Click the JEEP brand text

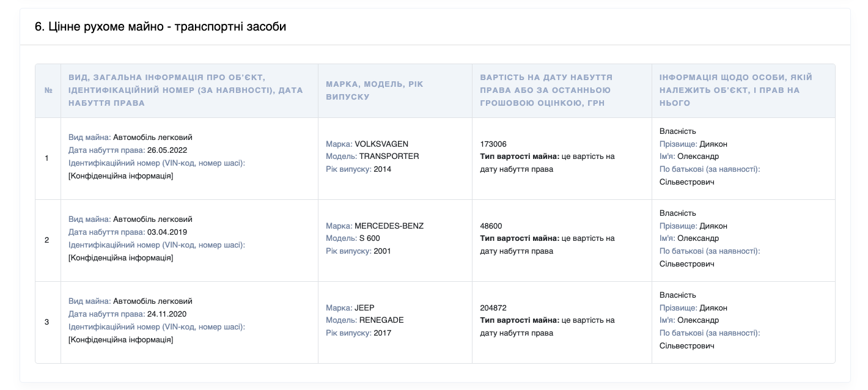pyautogui.click(x=364, y=307)
